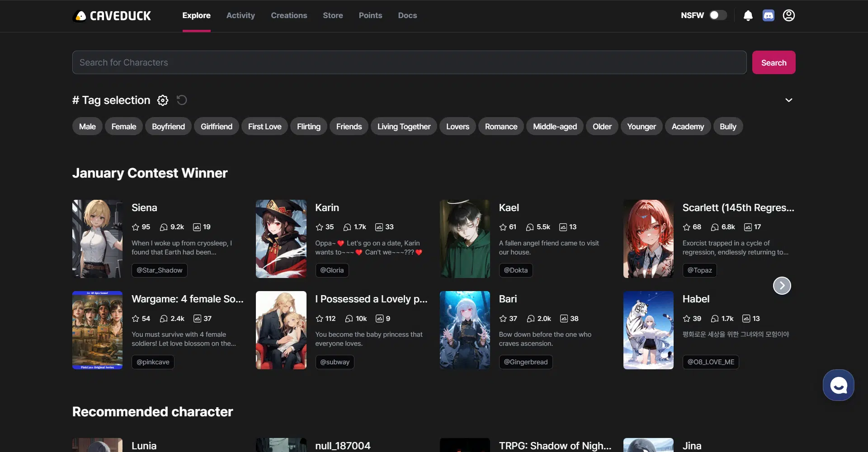Enable the Romance tag filter
The image size is (868, 452).
tap(501, 127)
